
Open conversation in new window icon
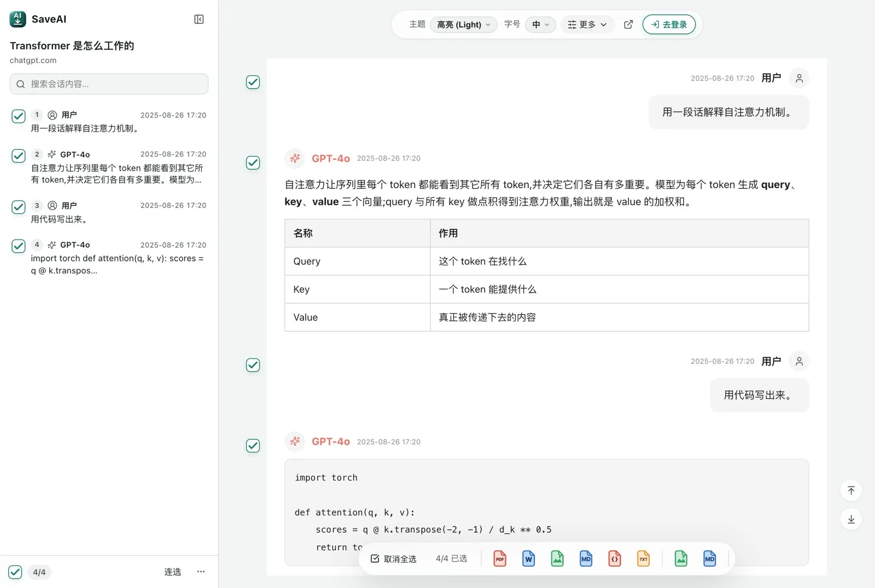(x=628, y=25)
